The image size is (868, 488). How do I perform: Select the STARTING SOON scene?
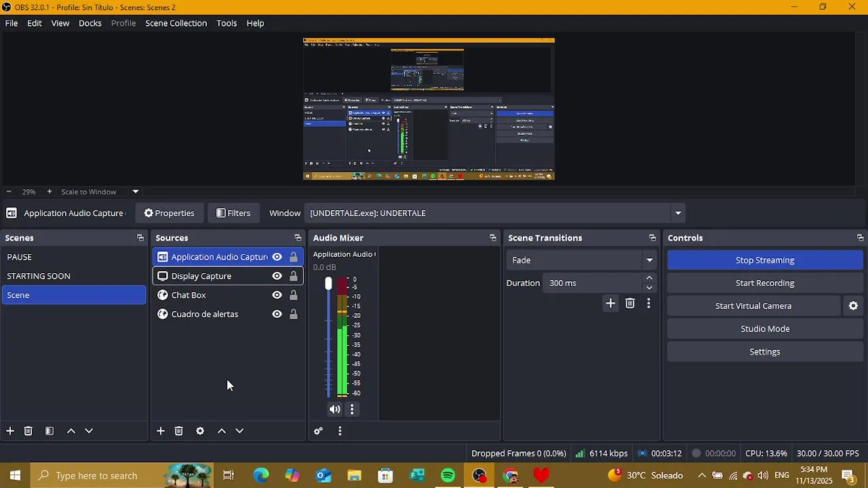[74, 276]
